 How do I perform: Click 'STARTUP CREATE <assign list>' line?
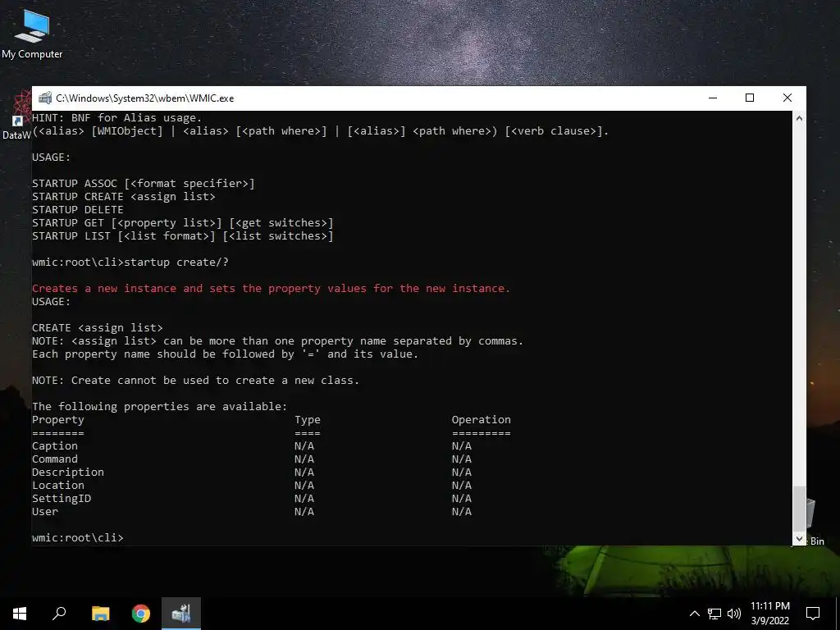[123, 197]
